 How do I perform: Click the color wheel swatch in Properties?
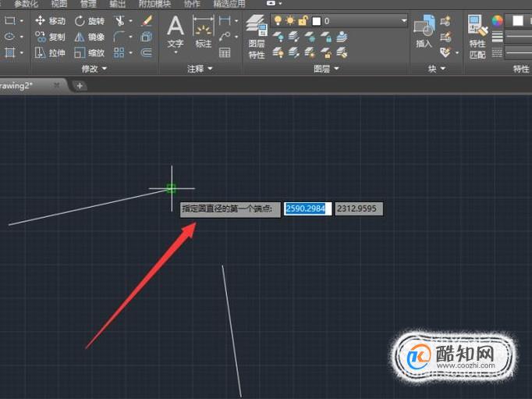pyautogui.click(x=498, y=21)
